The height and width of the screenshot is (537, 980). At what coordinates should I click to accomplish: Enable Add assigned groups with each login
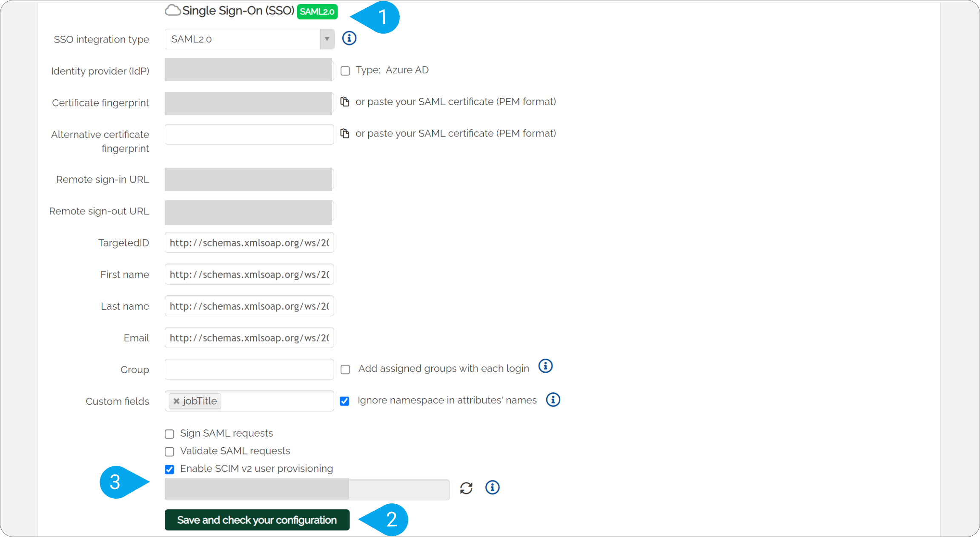click(345, 369)
